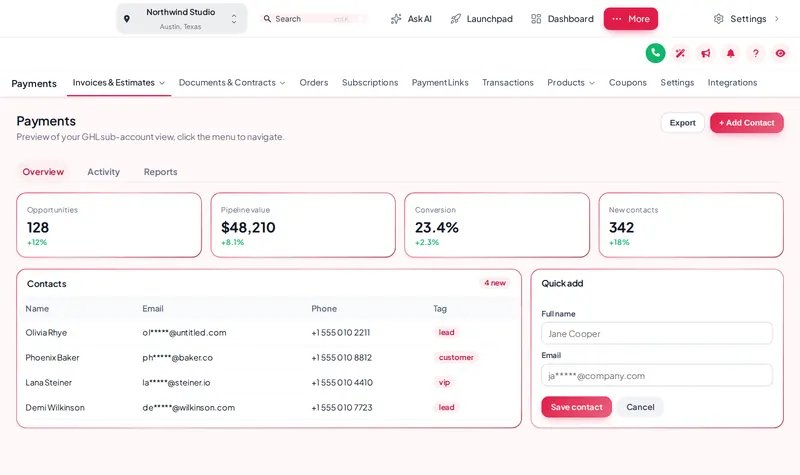The width and height of the screenshot is (800, 475).
Task: Open the notifications bell icon
Action: point(731,53)
